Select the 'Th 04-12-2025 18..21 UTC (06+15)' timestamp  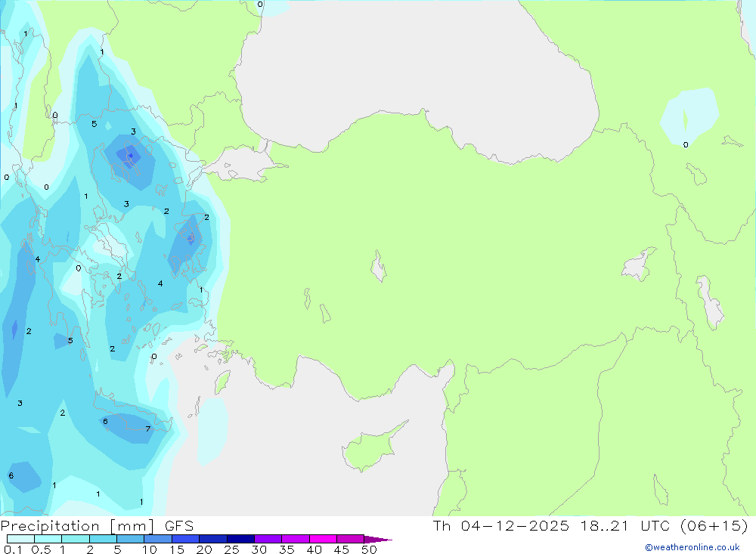(590, 525)
